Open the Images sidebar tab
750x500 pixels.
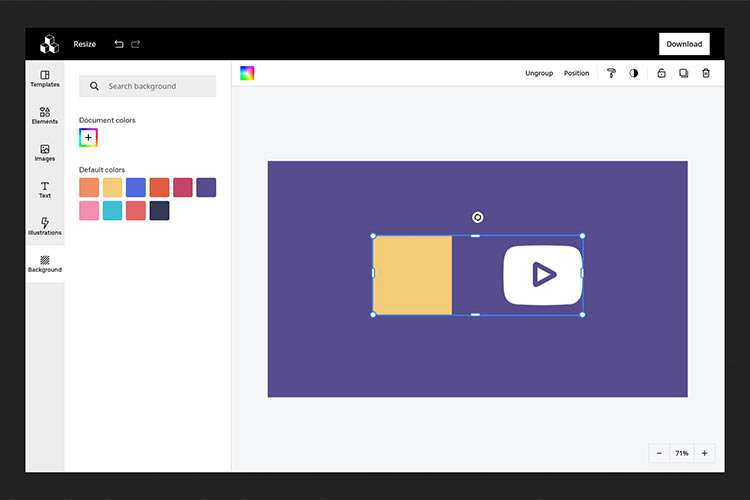pos(45,152)
